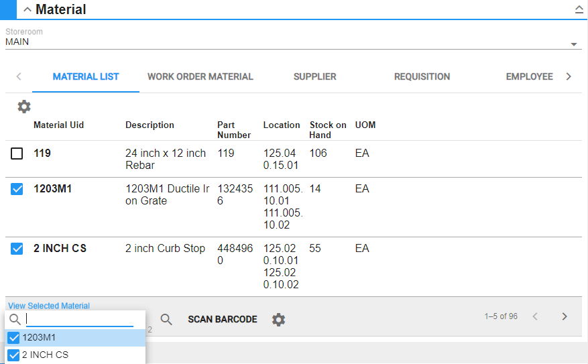Collapse the Material section with the header chevron
The width and height of the screenshot is (588, 364).
click(x=27, y=9)
